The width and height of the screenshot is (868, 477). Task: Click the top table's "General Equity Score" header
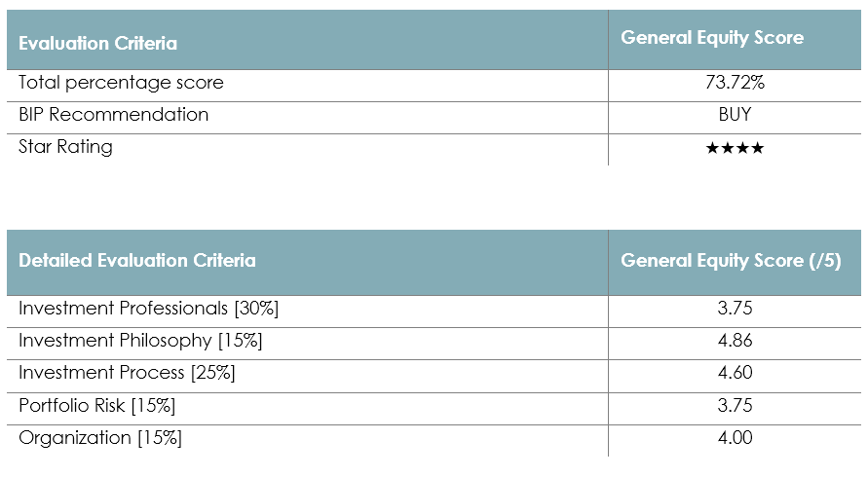pyautogui.click(x=712, y=38)
